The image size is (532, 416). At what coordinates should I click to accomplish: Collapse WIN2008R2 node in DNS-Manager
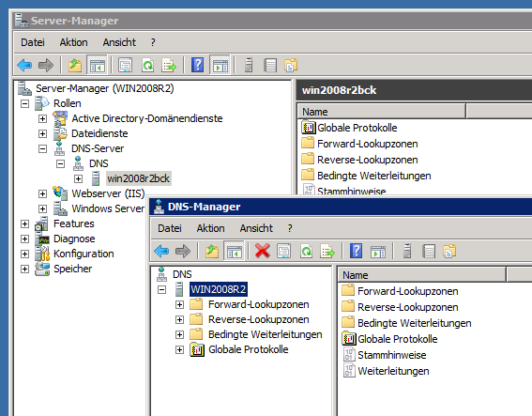161,289
